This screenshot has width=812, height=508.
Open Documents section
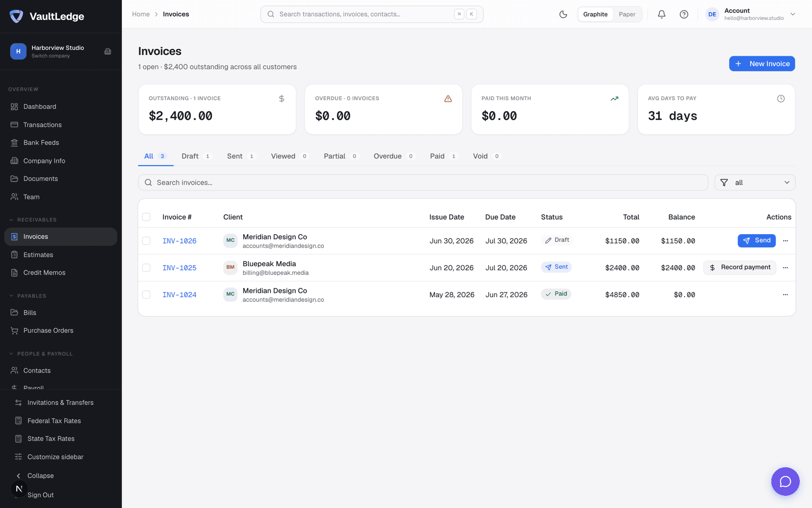[x=60, y=179]
